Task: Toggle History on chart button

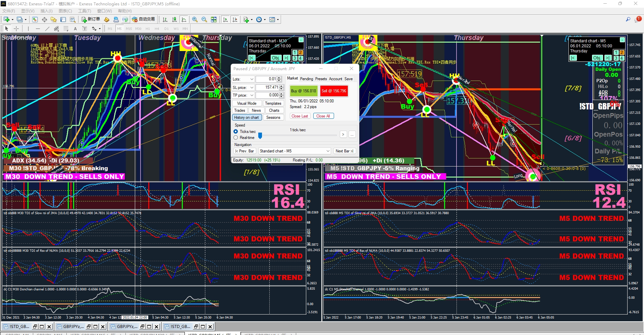Action: (247, 117)
